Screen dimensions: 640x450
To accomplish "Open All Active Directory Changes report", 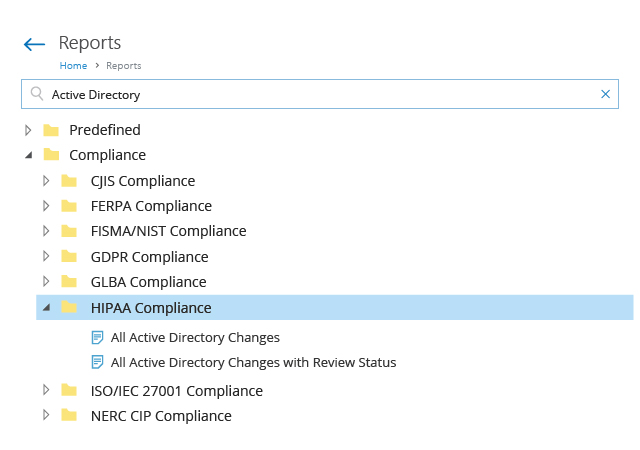I will 195,338.
